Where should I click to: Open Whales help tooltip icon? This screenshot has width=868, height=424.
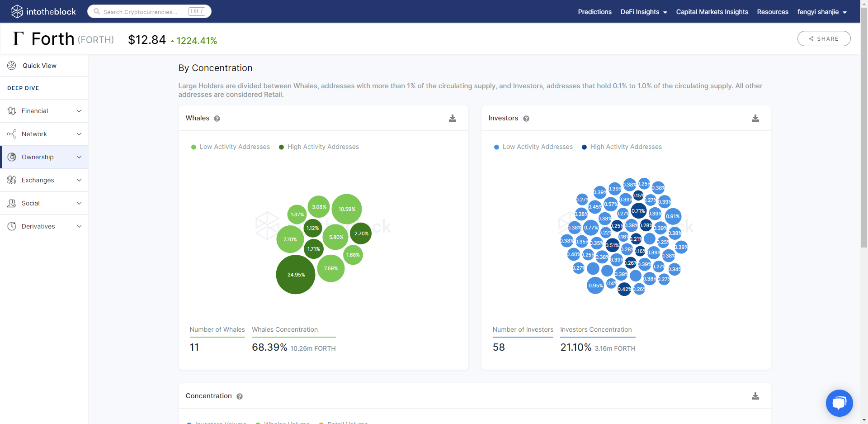tap(217, 119)
